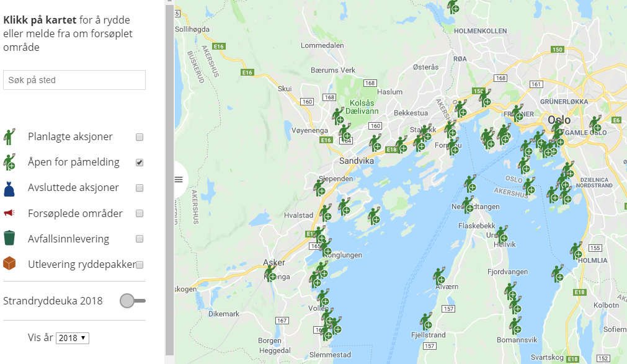Click the Slemmestad place label
The image size is (627, 364).
331,355
